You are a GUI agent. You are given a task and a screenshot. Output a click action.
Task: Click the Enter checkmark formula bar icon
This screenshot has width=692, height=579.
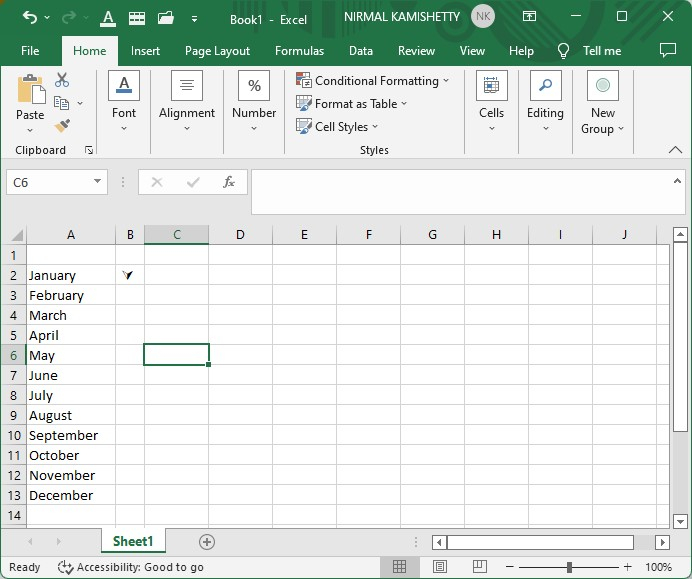click(193, 182)
